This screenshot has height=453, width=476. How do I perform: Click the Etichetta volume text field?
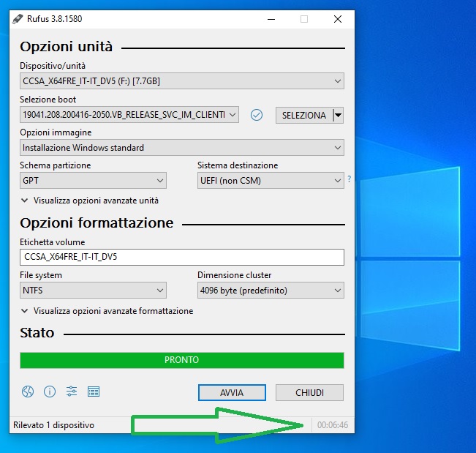(182, 257)
